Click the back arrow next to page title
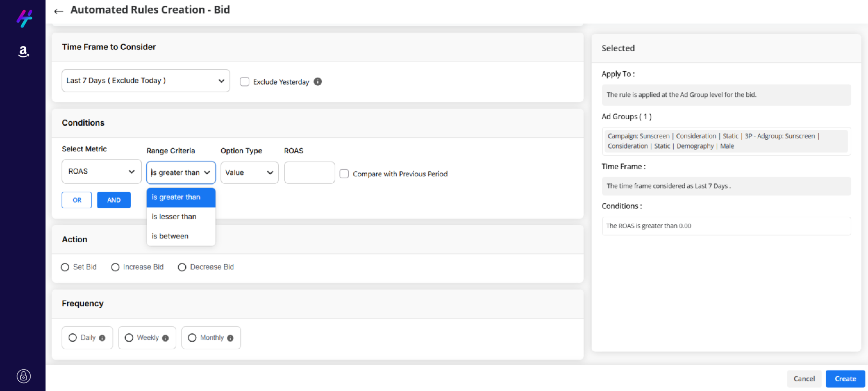868x391 pixels. [59, 11]
